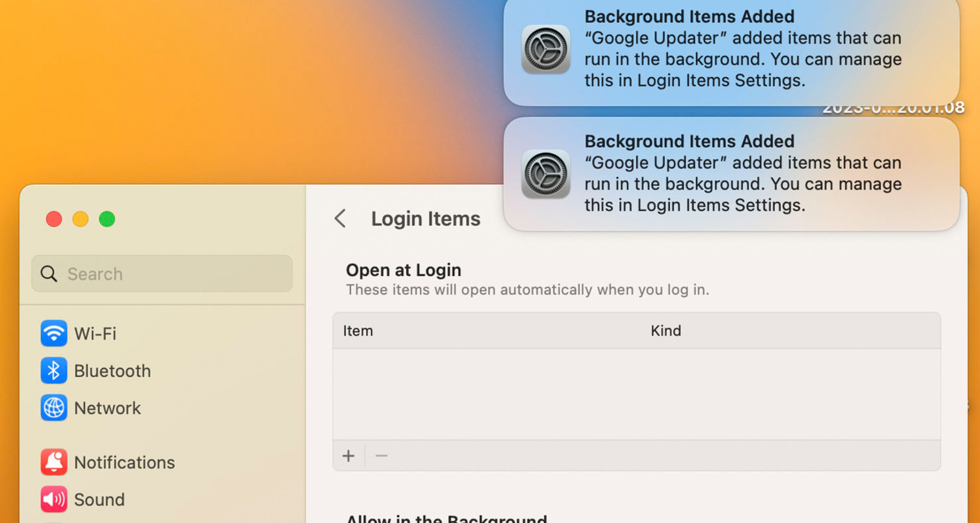Open the upper Background Items Added notification title
Image resolution: width=980 pixels, height=523 pixels.
(689, 17)
